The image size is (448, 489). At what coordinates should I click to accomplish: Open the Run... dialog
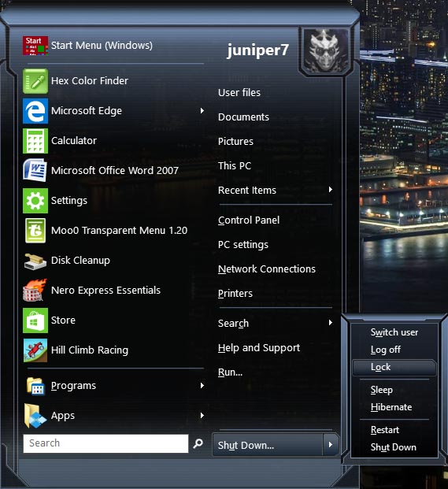[x=230, y=372]
